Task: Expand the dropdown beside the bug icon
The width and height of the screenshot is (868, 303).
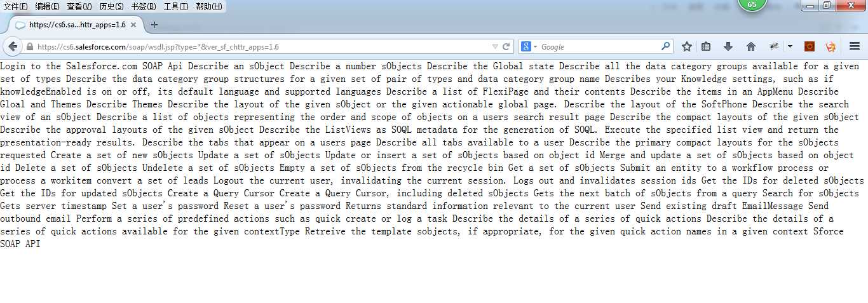Action: [790, 46]
